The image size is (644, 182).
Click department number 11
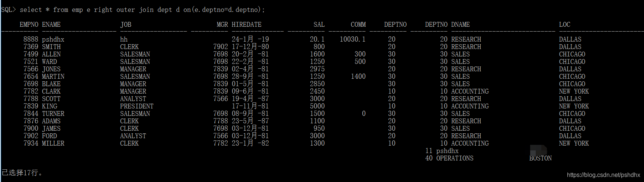pos(429,151)
